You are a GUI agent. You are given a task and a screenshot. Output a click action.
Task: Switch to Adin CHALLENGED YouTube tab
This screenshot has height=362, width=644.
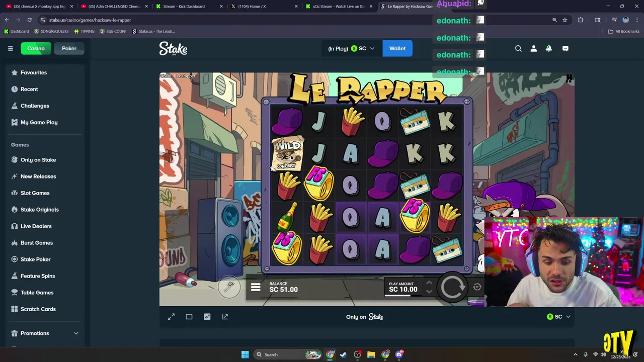[x=114, y=7]
